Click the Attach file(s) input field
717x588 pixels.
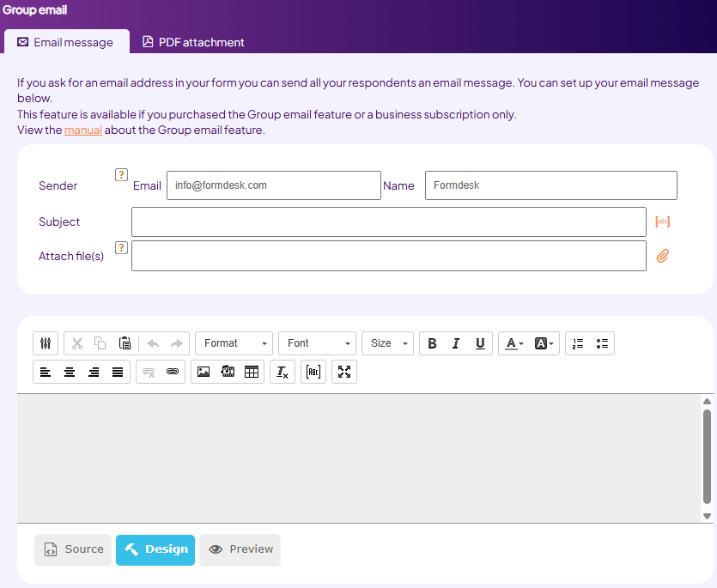point(389,256)
